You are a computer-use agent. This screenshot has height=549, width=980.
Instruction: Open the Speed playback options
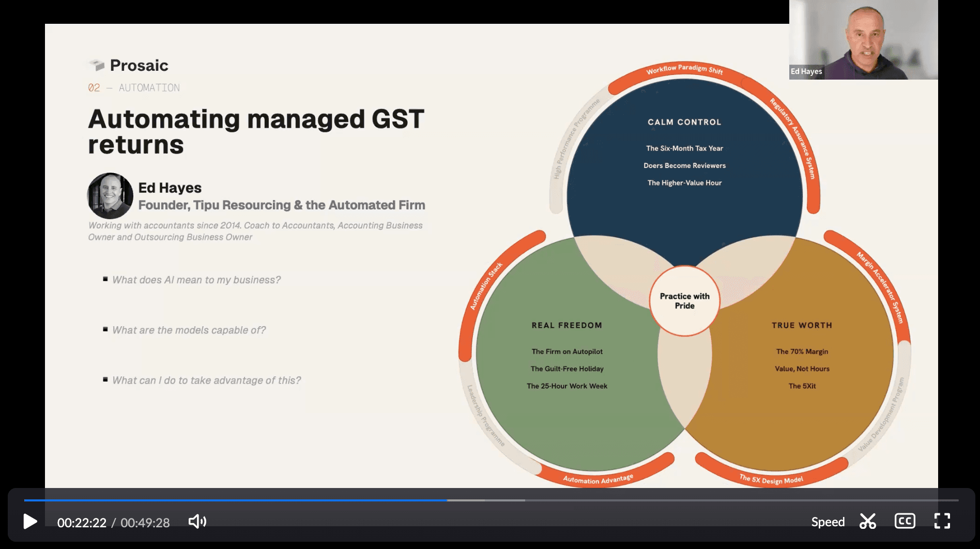click(x=828, y=522)
